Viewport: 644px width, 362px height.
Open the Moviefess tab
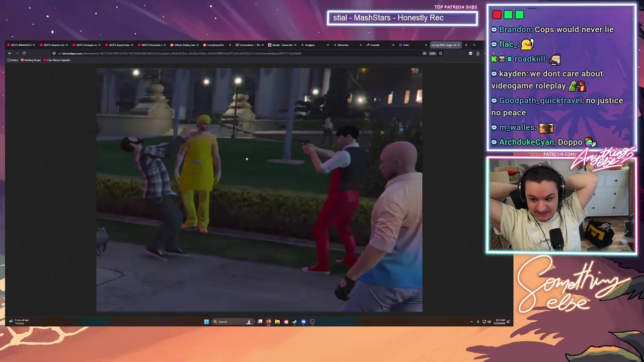click(348, 45)
